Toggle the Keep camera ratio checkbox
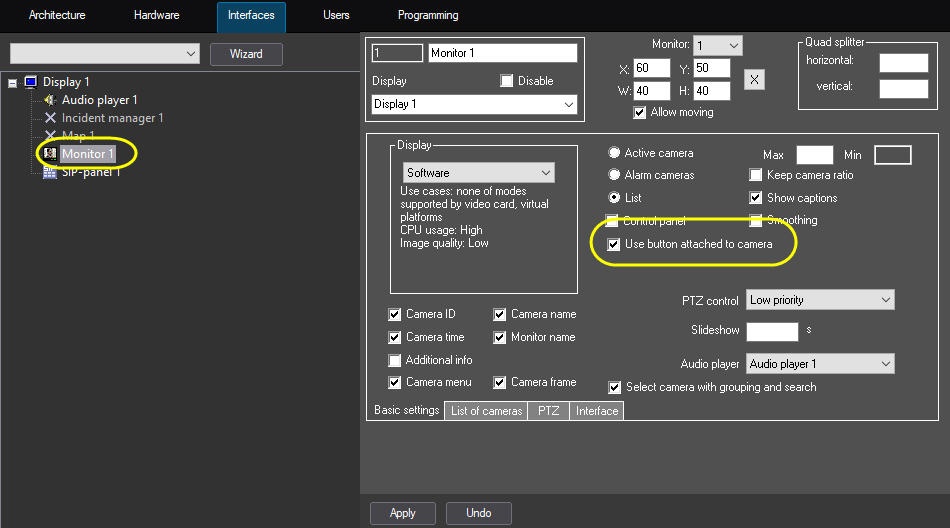This screenshot has height=528, width=950. [x=757, y=175]
